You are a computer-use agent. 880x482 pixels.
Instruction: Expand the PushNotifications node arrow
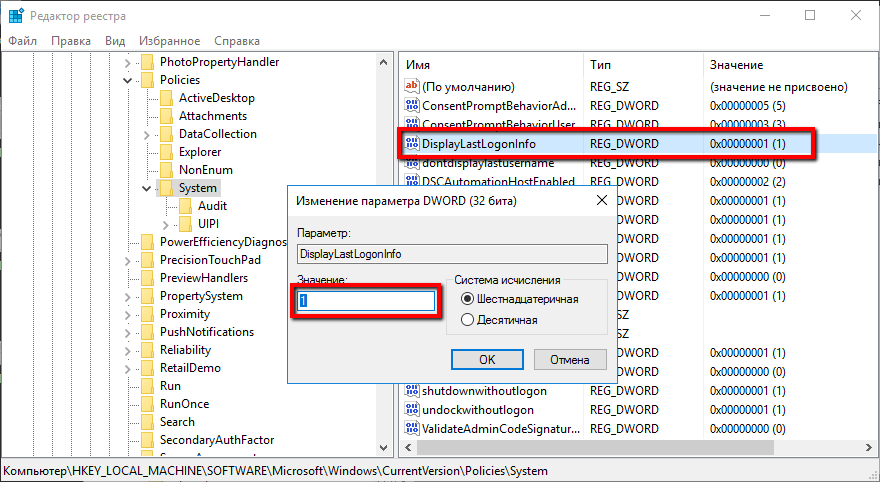coord(128,332)
